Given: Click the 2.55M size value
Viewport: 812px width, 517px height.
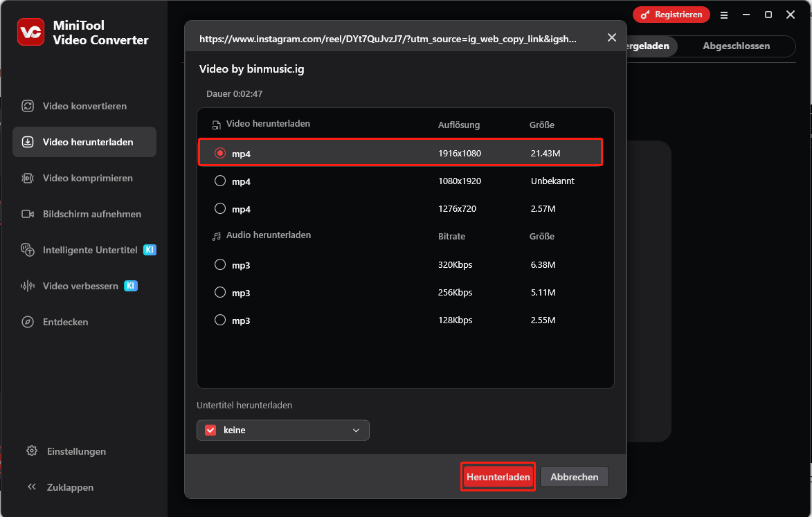Looking at the screenshot, I should click(x=543, y=320).
